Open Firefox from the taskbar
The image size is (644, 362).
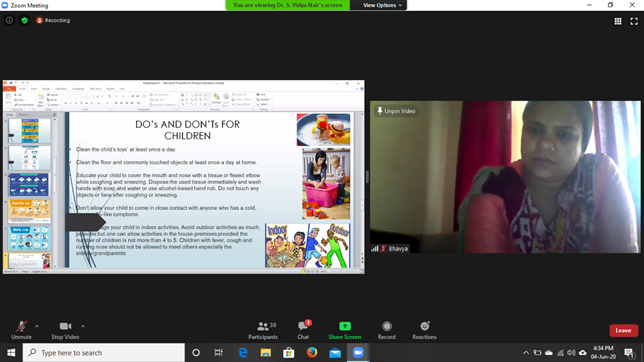pyautogui.click(x=311, y=353)
